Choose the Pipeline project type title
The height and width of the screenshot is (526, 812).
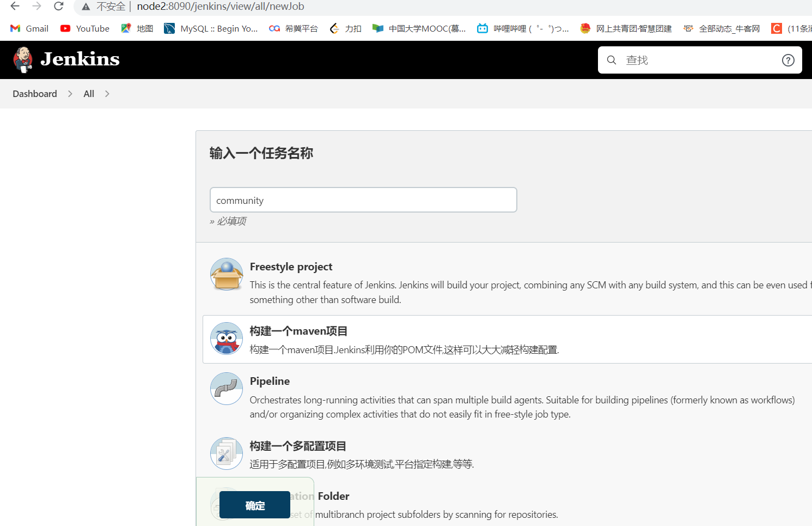pos(270,381)
